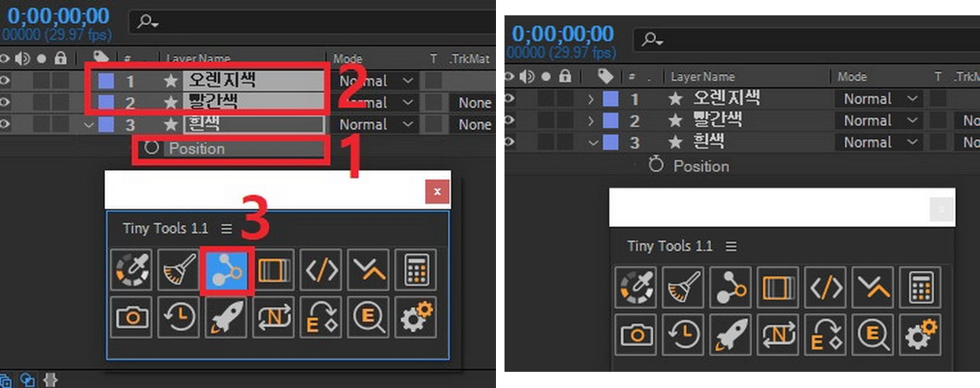The image size is (980, 388).
Task: Click the label tag column header in the right screenshot
Action: (x=605, y=76)
